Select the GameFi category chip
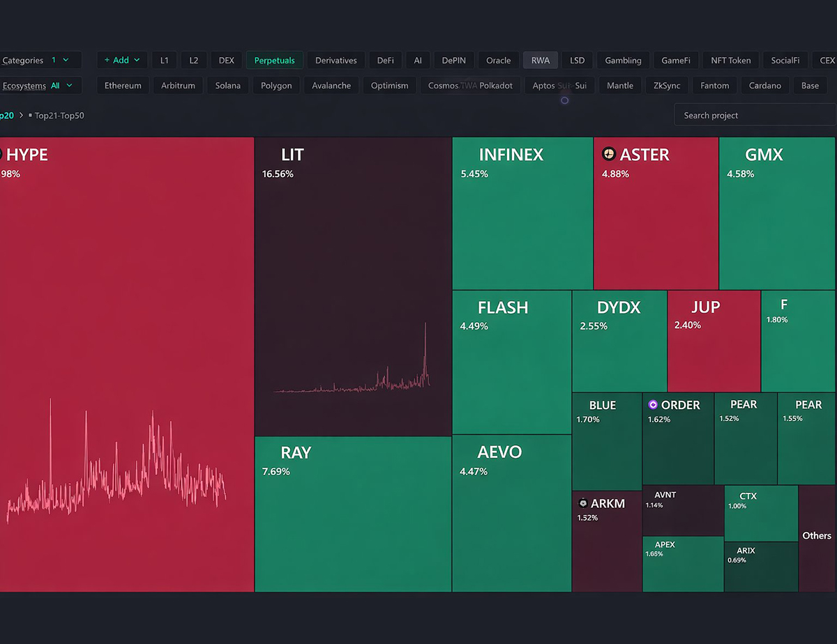 coord(676,61)
